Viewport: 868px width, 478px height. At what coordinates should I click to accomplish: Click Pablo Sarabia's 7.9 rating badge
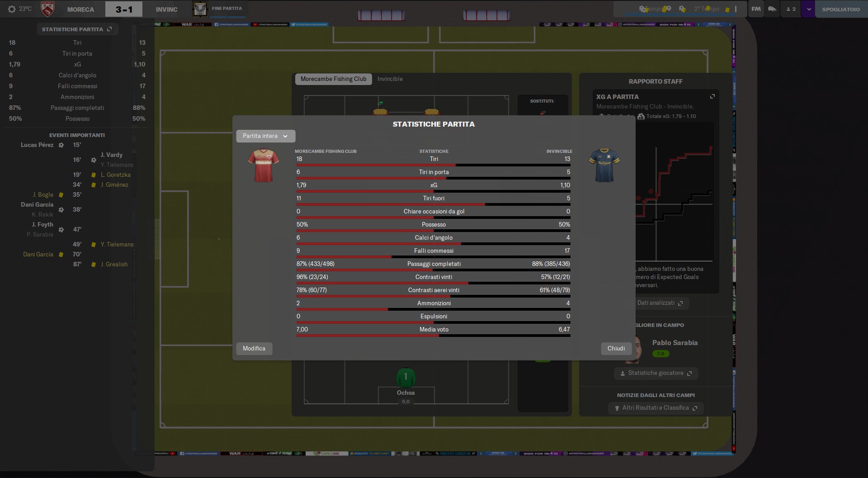coord(660,354)
